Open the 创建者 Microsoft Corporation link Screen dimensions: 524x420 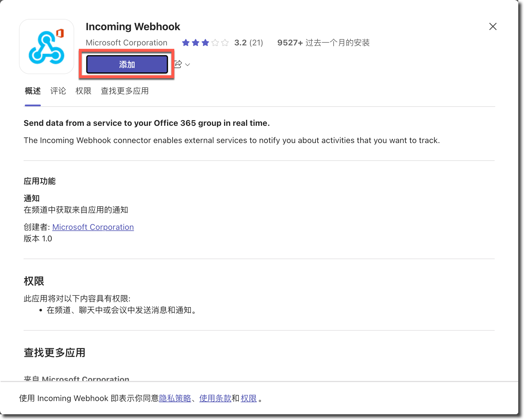click(x=93, y=227)
